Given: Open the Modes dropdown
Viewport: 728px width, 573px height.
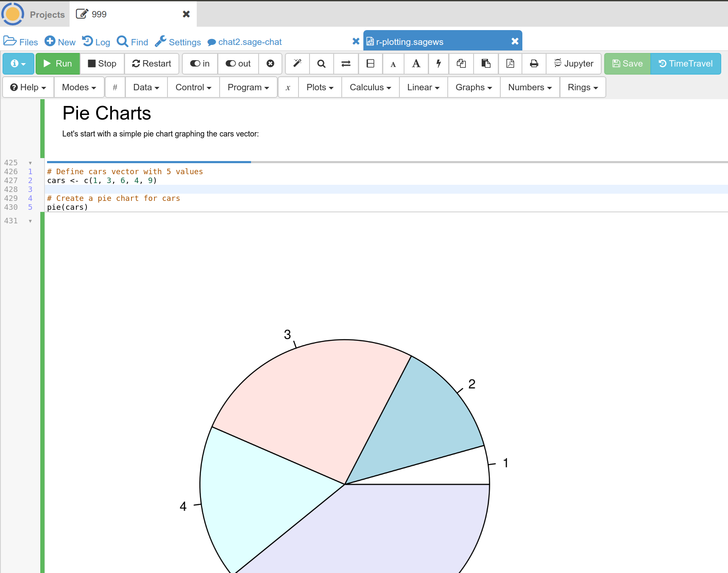Looking at the screenshot, I should pyautogui.click(x=79, y=87).
